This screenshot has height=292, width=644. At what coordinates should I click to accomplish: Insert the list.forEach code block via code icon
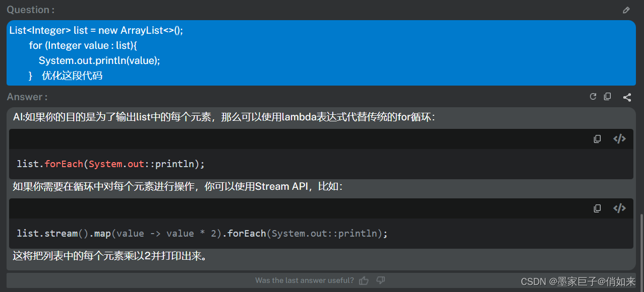[x=619, y=139]
